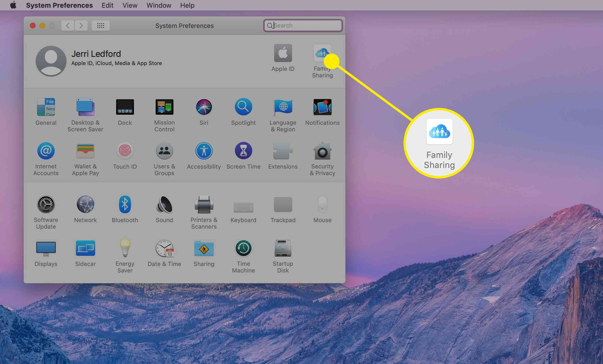Image resolution: width=603 pixels, height=364 pixels.
Task: Go back with the back arrow
Action: (67, 26)
